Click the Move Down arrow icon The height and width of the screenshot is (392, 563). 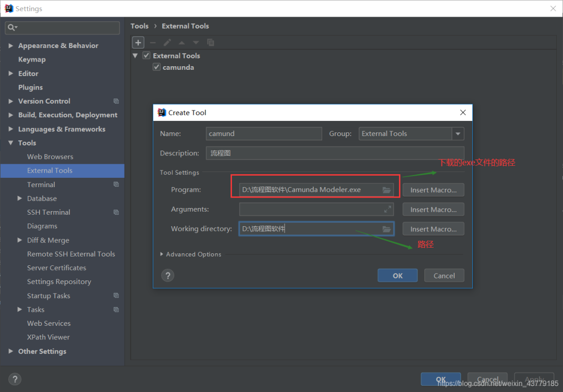(195, 43)
